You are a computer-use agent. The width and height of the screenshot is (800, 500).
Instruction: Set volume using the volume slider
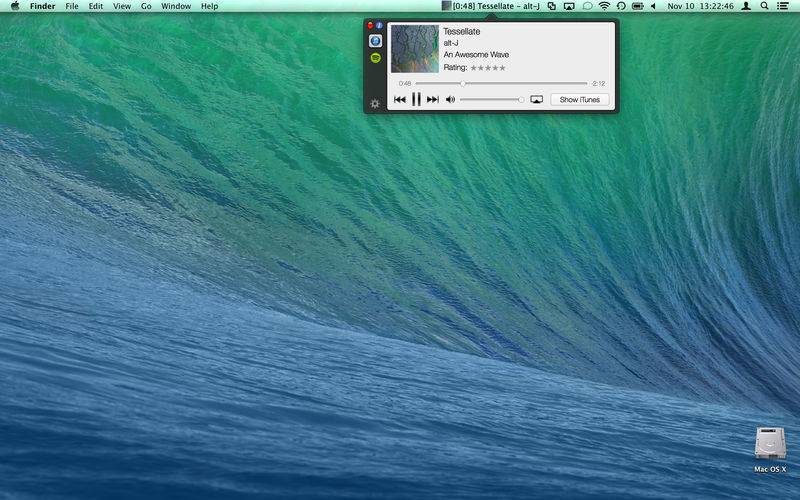click(x=491, y=100)
